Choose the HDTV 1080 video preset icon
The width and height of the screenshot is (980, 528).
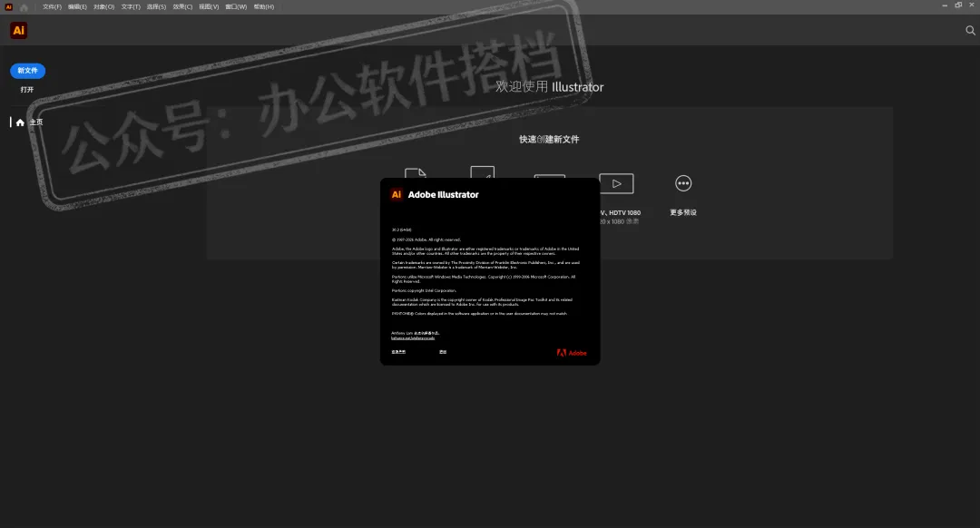click(x=616, y=183)
